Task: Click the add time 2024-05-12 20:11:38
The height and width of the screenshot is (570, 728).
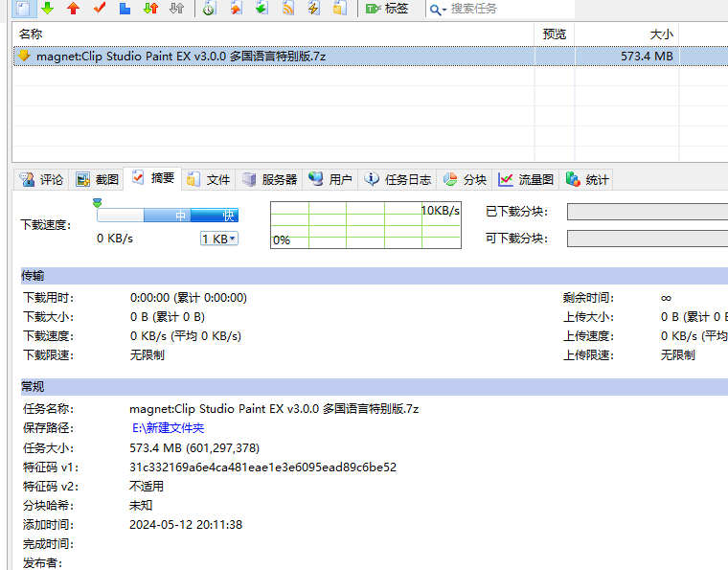Action: [x=186, y=525]
